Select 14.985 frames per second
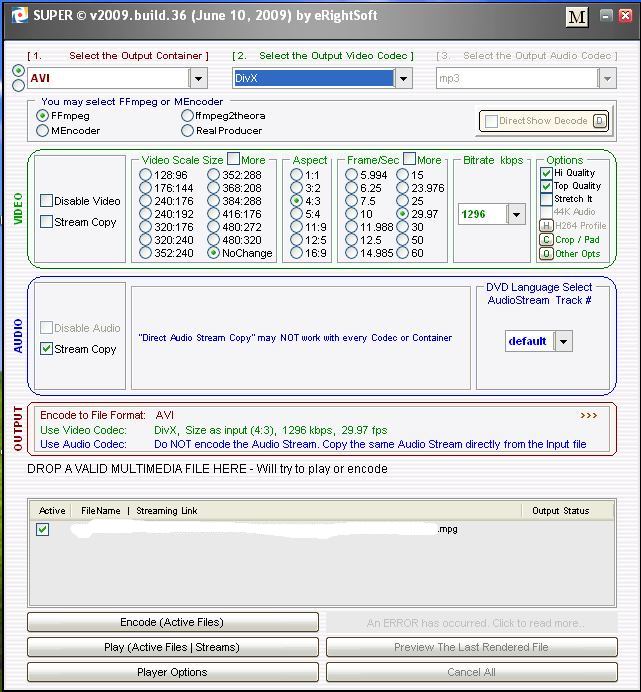Viewport: 641px width, 692px height. (351, 253)
